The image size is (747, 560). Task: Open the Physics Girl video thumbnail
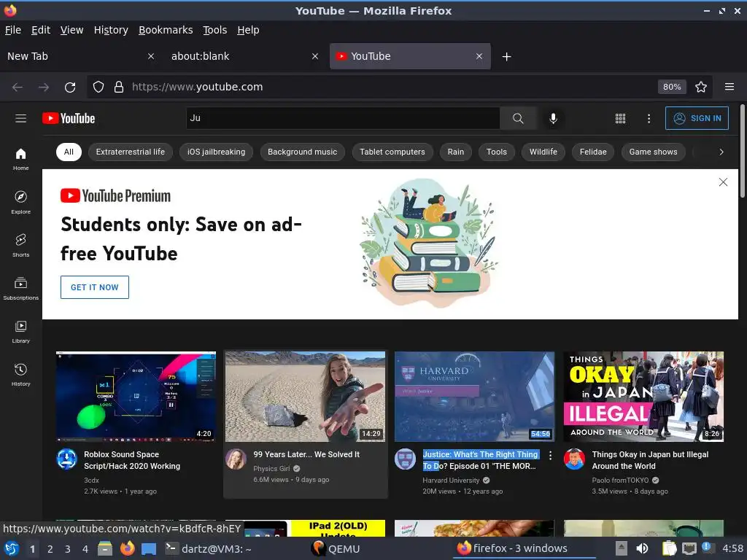coord(305,397)
